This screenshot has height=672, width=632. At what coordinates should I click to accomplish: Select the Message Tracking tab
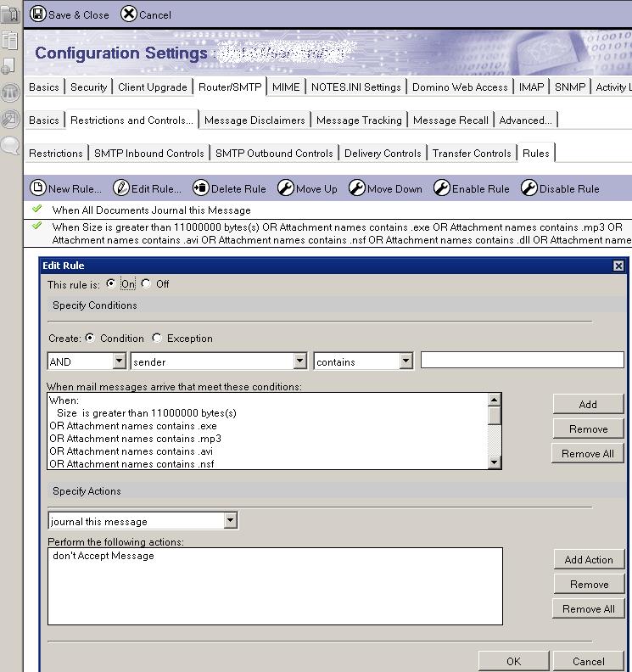[359, 120]
